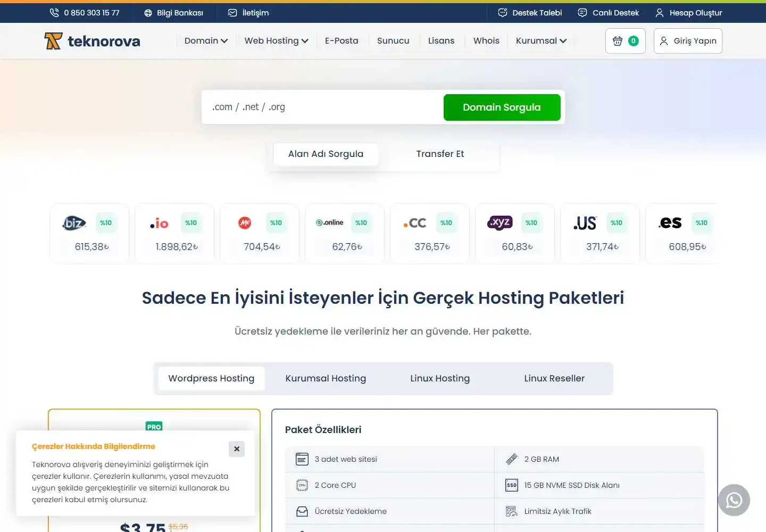Click the RAM icon beside 2 GB RAM
Image resolution: width=766 pixels, height=532 pixels.
point(512,459)
